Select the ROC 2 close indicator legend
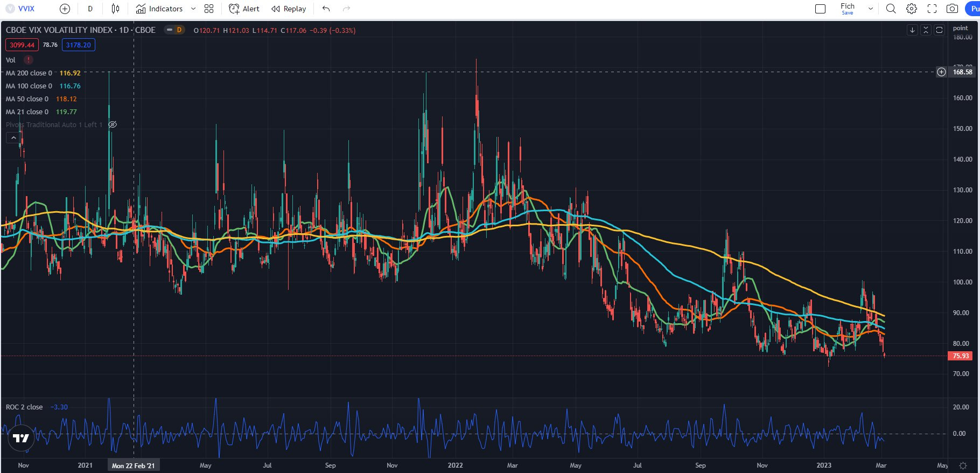 24,407
